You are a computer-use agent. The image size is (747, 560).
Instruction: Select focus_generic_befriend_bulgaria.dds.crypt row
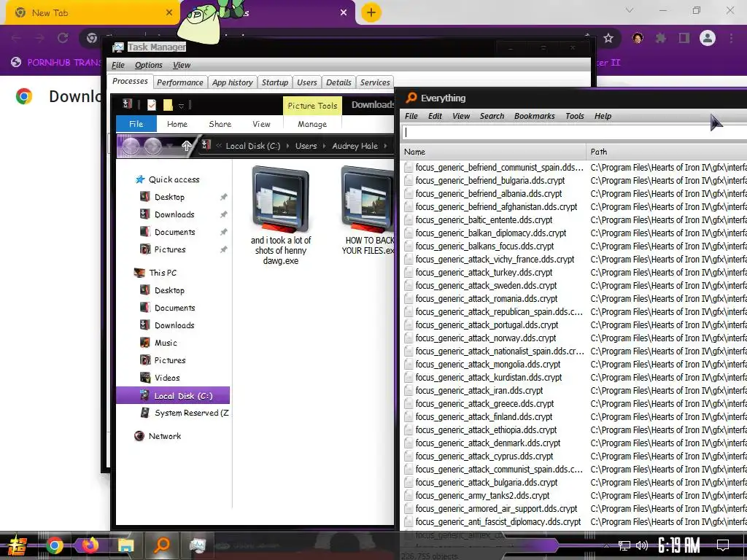point(573,181)
